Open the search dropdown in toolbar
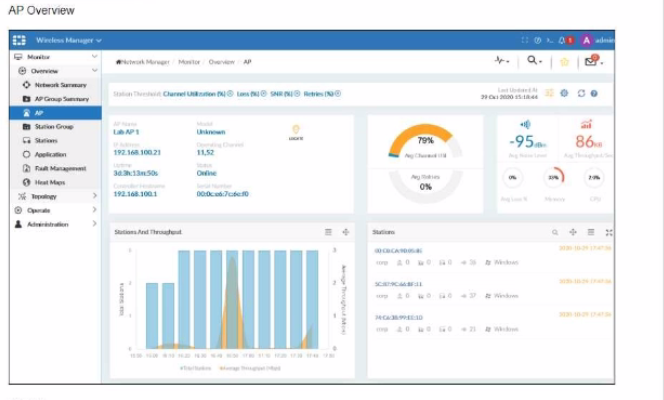The height and width of the screenshot is (400, 664). pyautogui.click(x=536, y=61)
